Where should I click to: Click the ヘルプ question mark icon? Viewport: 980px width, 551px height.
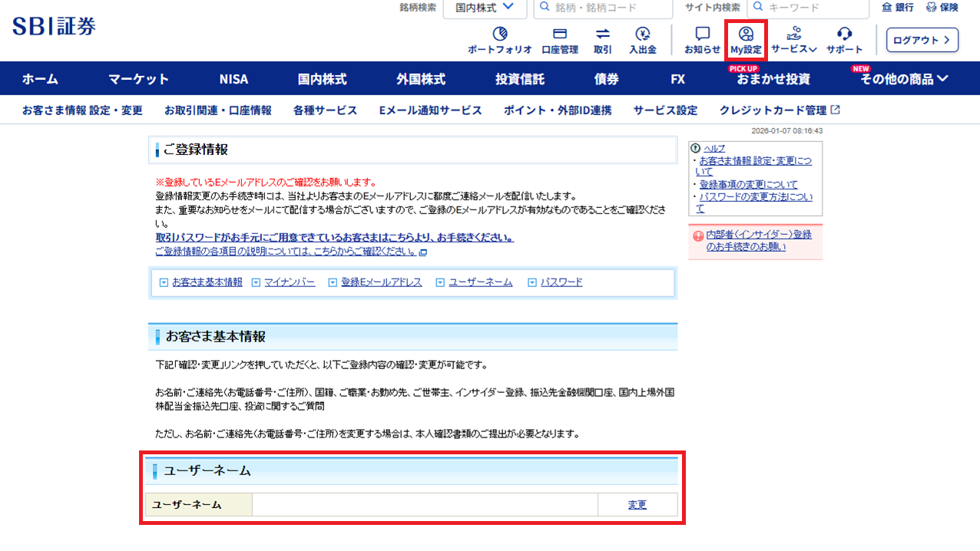[x=695, y=148]
